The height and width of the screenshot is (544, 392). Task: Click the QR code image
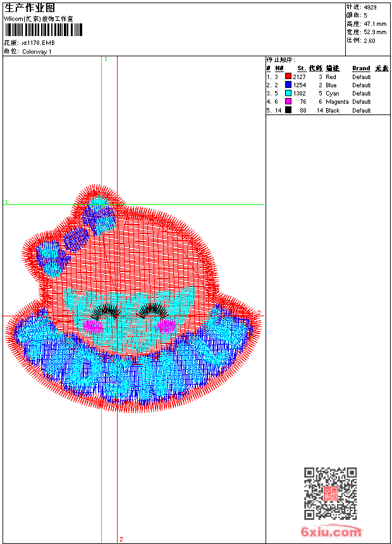[x=330, y=493]
